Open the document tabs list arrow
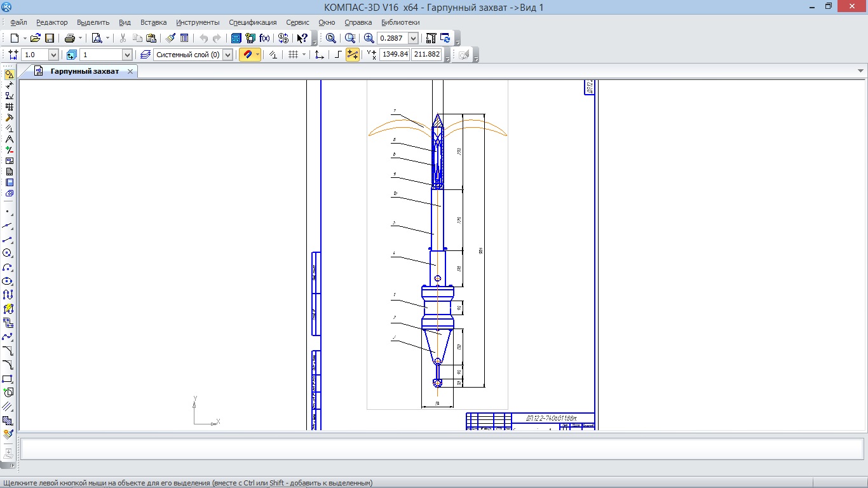Image resolution: width=868 pixels, height=488 pixels. [861, 71]
